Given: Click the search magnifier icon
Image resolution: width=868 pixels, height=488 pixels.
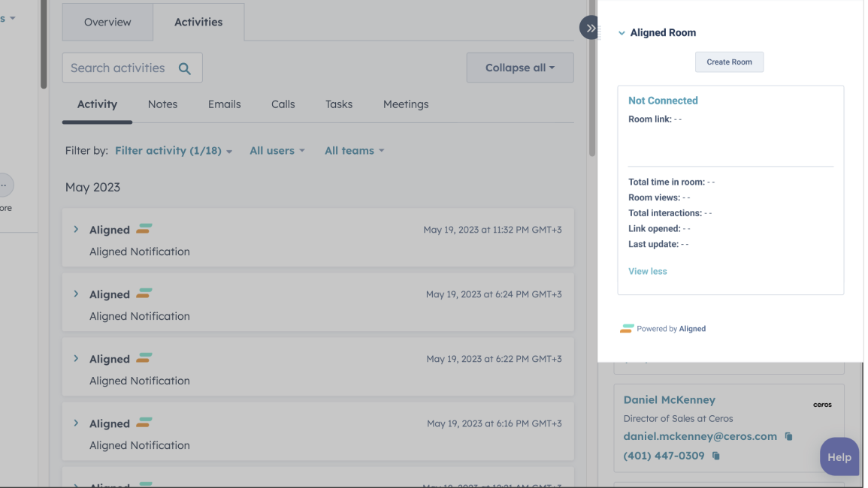Looking at the screenshot, I should pos(185,68).
